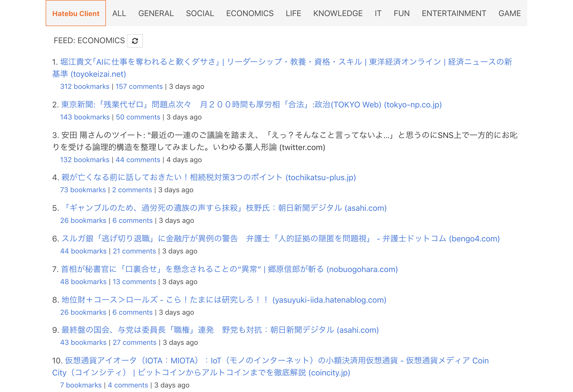Open the tokyo-np.co.jp article link
The image size is (573, 392).
(x=251, y=105)
